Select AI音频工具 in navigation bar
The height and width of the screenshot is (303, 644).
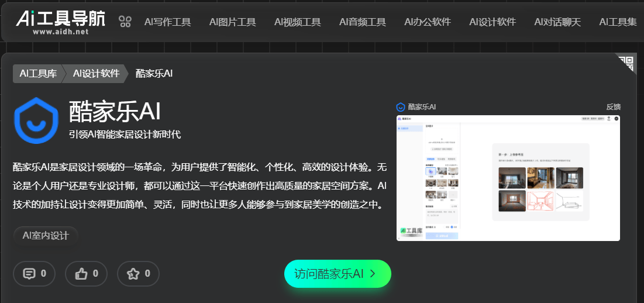(x=362, y=22)
